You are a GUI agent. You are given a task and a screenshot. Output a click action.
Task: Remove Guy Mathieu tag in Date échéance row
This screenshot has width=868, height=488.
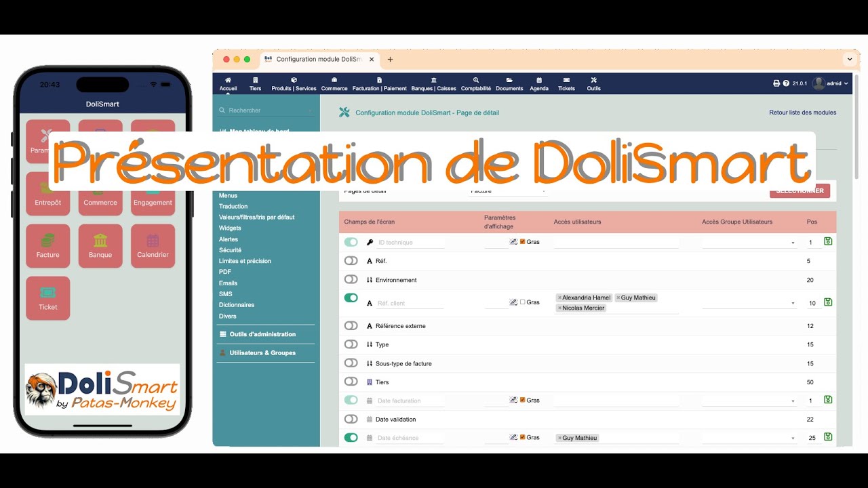coord(559,438)
